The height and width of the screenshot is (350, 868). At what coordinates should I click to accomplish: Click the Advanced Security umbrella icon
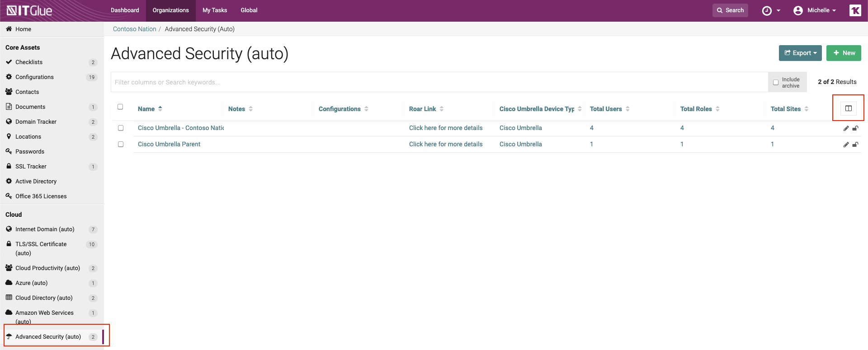tap(9, 336)
